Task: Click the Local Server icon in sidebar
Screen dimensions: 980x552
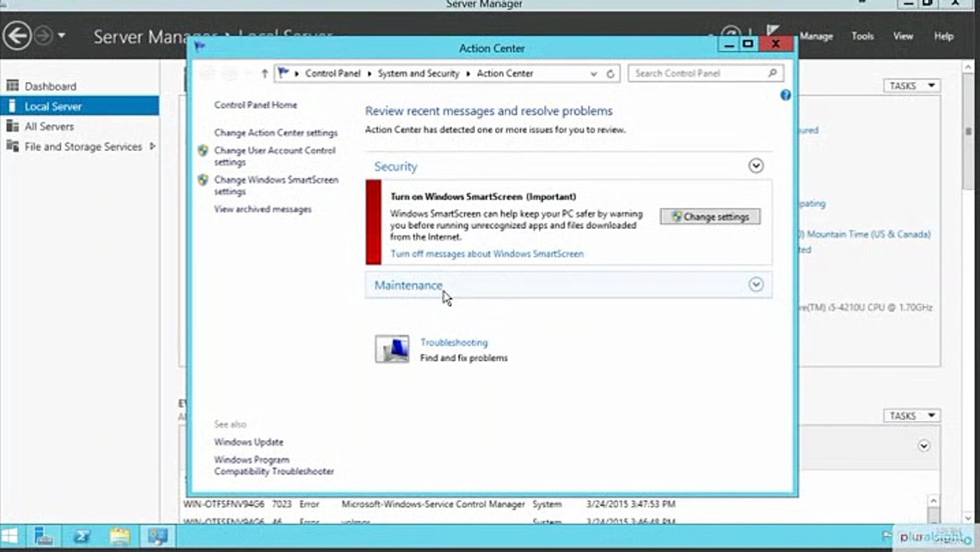Action: (x=12, y=106)
